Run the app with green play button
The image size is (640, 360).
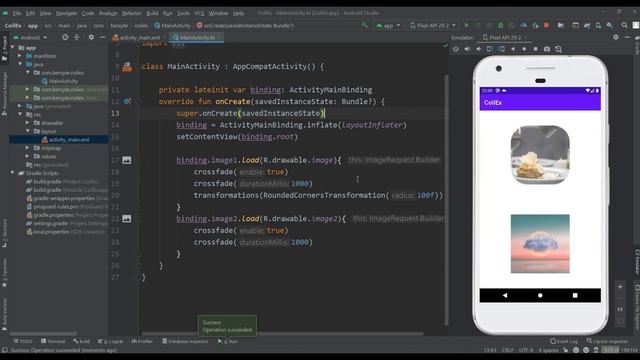click(x=467, y=25)
